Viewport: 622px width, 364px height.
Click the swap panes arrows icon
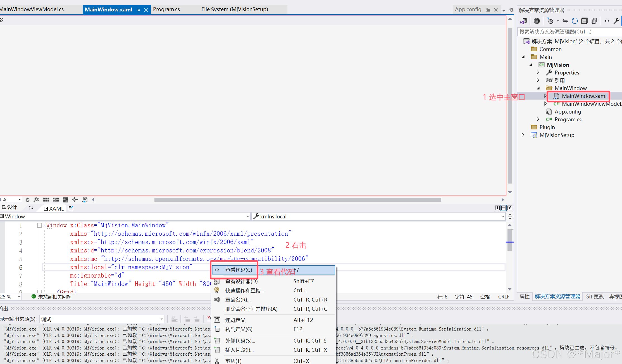pos(31,208)
